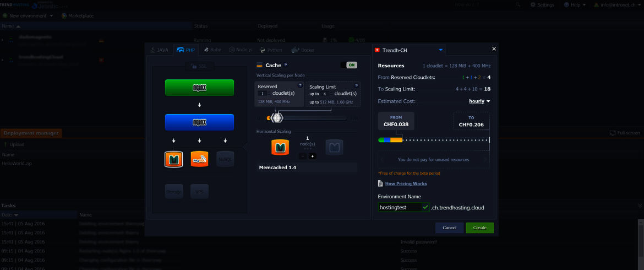The width and height of the screenshot is (644, 270).
Task: Click the Scaling Limit help icon
Action: point(357,85)
